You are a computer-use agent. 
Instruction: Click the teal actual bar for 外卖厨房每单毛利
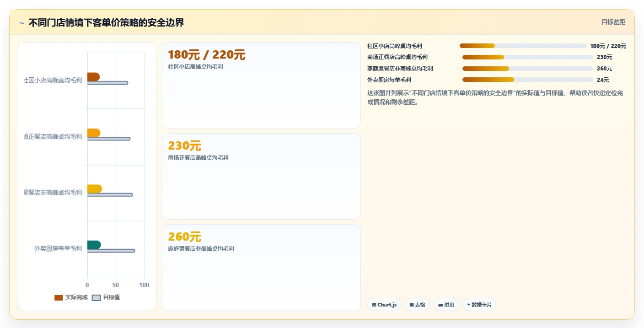(x=94, y=245)
